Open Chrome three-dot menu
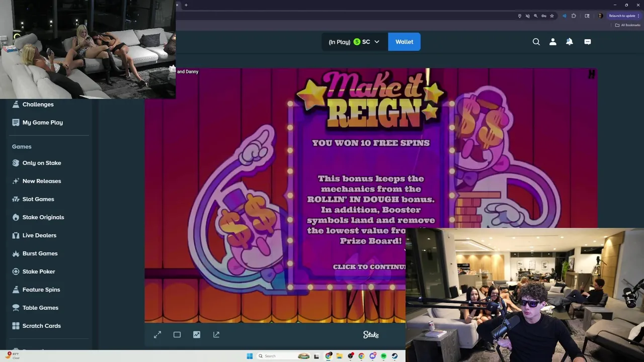This screenshot has height=362, width=644. tap(638, 16)
